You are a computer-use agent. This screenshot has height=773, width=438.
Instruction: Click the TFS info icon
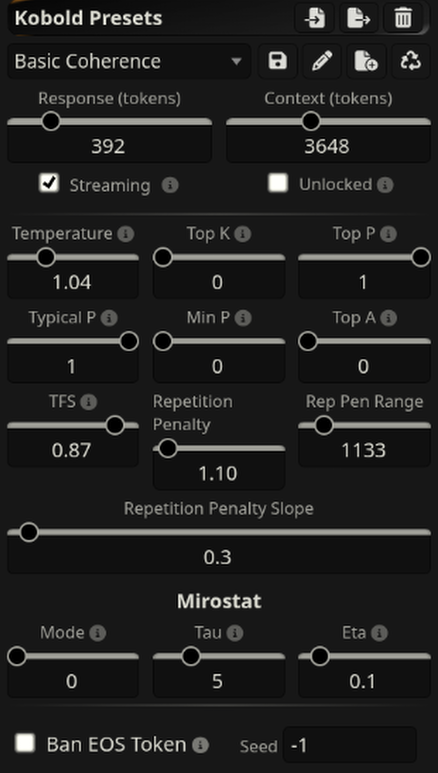pyautogui.click(x=89, y=402)
